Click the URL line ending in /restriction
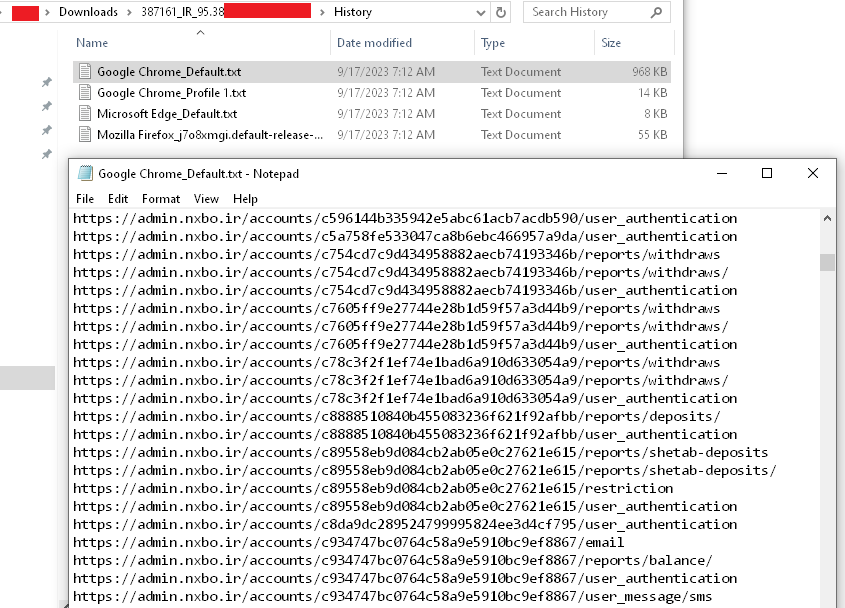This screenshot has width=845, height=608. tap(373, 488)
